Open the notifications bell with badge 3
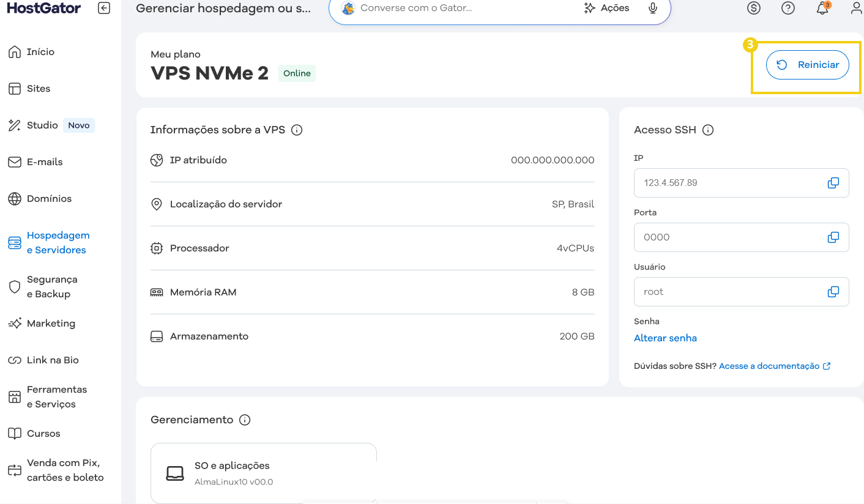 point(822,9)
